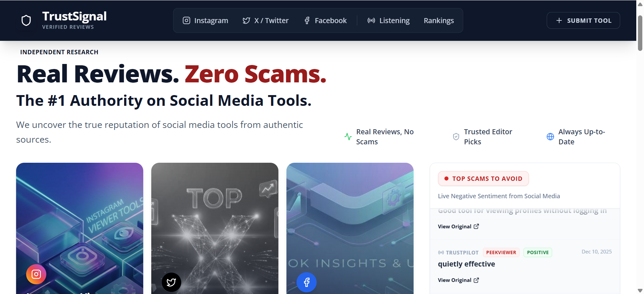Screen dimensions: 644x294
Task: Open the quietly effective View Original link
Action: coord(458,280)
